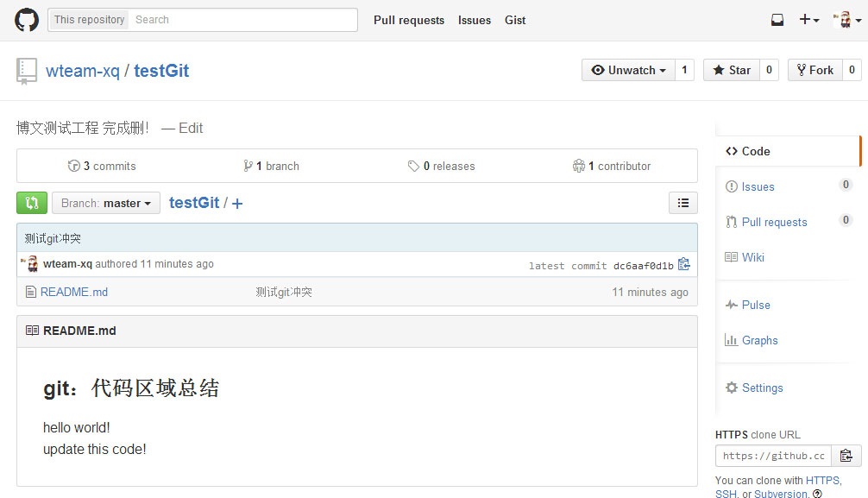The image size is (868, 498).
Task: View the 3 commits history
Action: (102, 167)
